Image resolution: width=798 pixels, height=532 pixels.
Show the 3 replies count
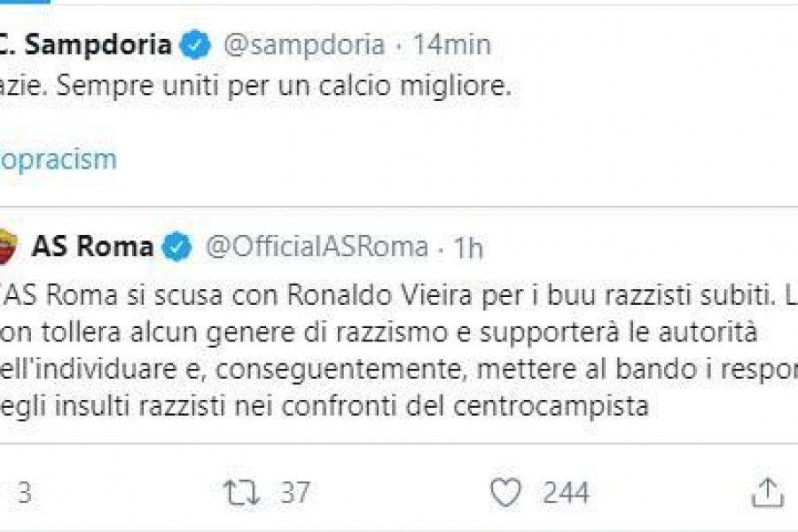[25, 492]
